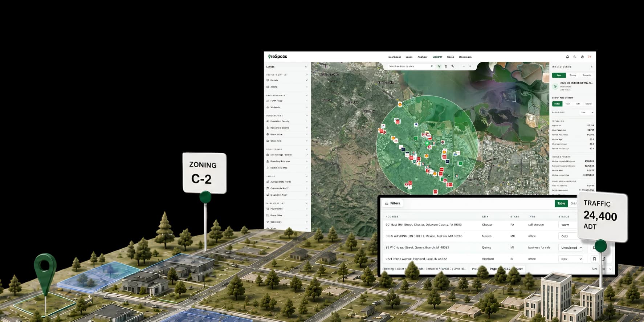Switch to the Zoning intelligence tab
This screenshot has width=644, height=322.
(573, 75)
